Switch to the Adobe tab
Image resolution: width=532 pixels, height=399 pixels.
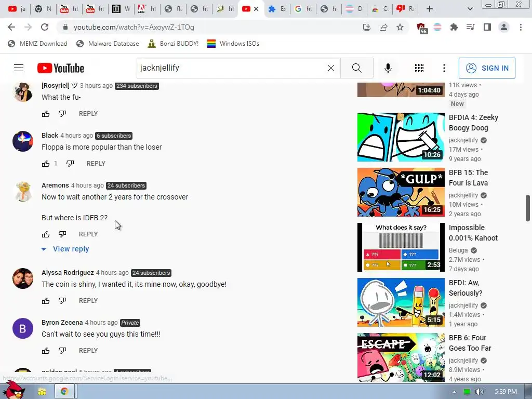147,9
